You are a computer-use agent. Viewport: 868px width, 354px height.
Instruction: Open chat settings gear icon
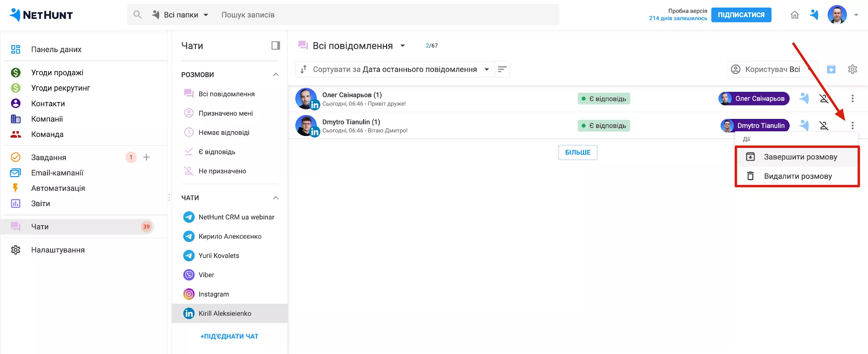(853, 69)
